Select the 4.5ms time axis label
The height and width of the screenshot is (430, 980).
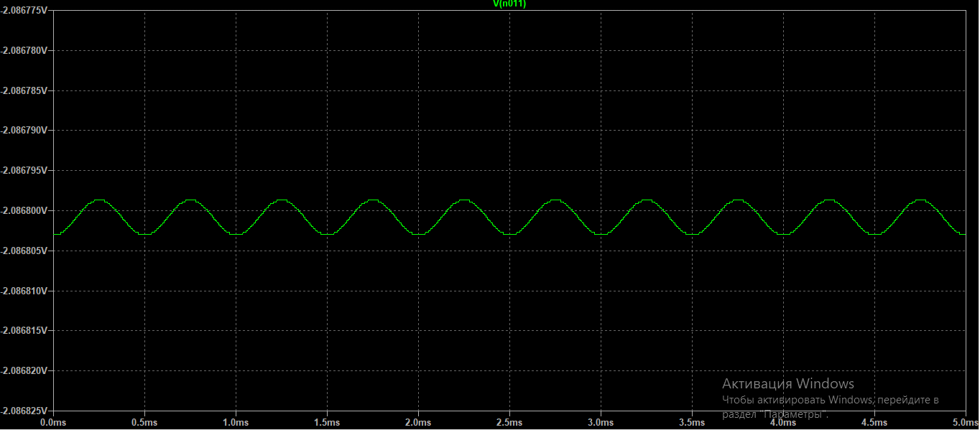pos(874,424)
